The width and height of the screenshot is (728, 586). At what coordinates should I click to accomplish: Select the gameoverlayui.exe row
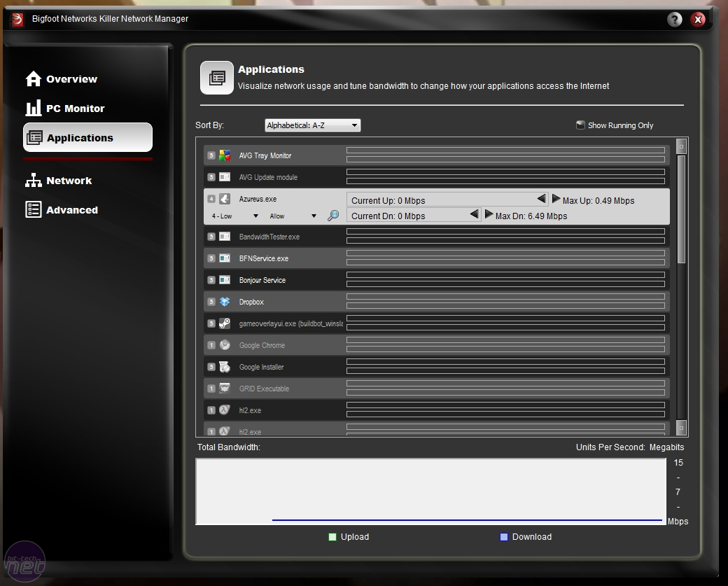pos(436,323)
